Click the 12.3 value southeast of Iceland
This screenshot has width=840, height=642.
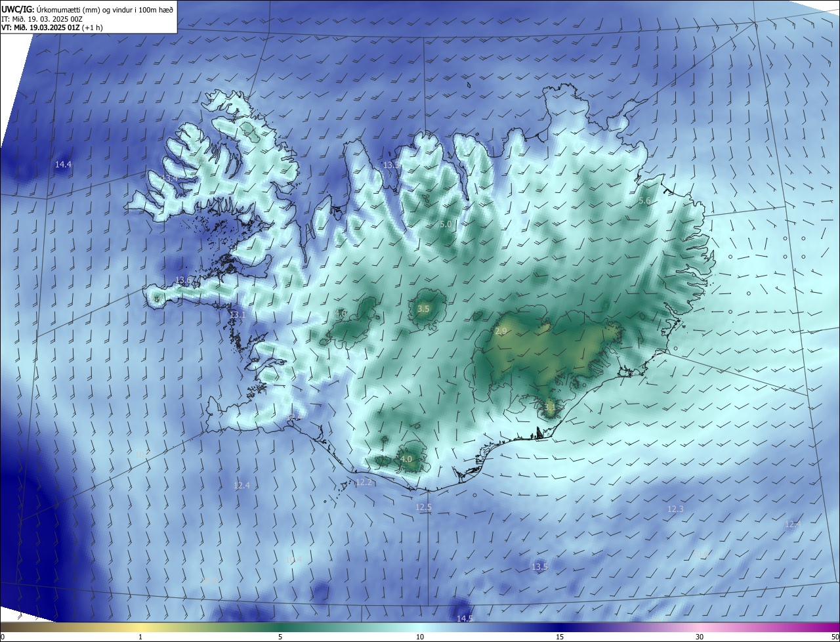pyautogui.click(x=675, y=509)
